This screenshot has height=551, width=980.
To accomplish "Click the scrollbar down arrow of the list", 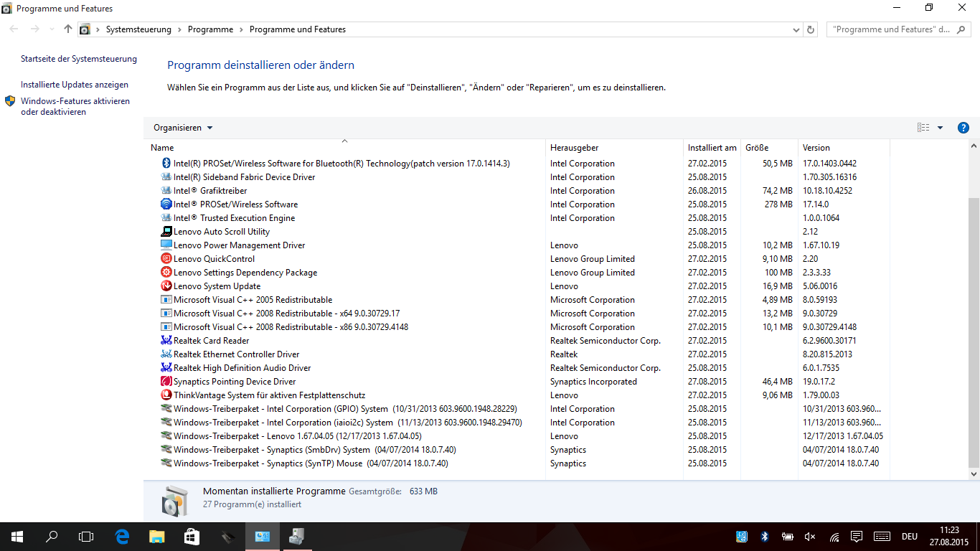I will (974, 474).
